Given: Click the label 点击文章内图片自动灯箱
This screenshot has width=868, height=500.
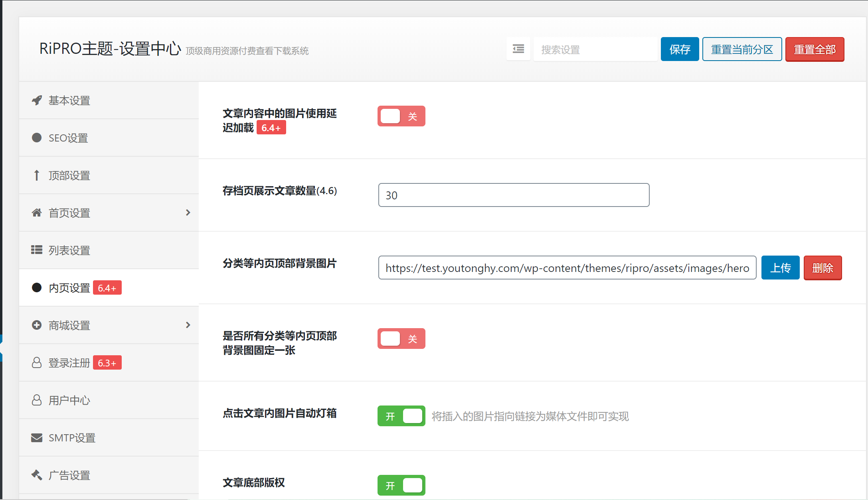Looking at the screenshot, I should click(x=280, y=413).
